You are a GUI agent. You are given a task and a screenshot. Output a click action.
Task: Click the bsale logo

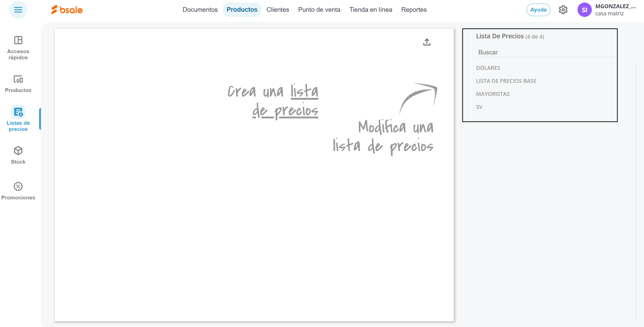[x=67, y=10]
